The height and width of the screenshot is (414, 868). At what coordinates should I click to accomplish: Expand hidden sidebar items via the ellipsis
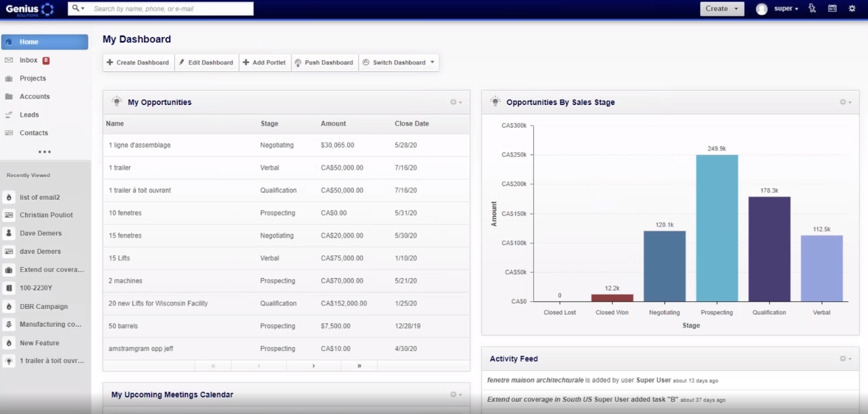[44, 151]
